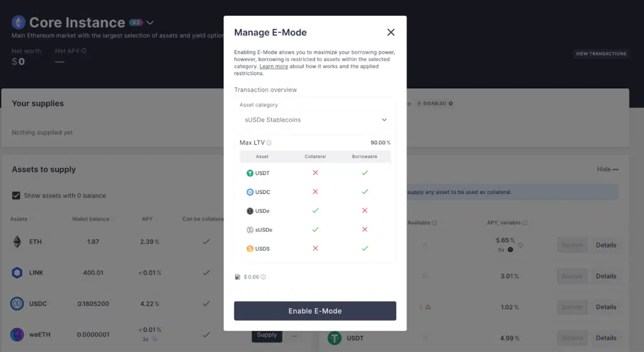The image size is (644, 352).
Task: Open Details for the 3.01% APY asset
Action: tap(606, 276)
